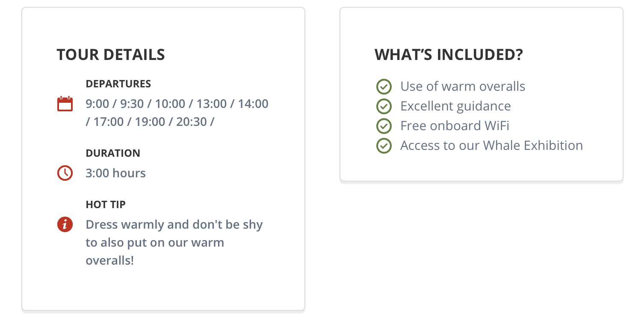The width and height of the screenshot is (644, 322).
Task: Click the red clock icon next to duration
Action: (x=65, y=173)
